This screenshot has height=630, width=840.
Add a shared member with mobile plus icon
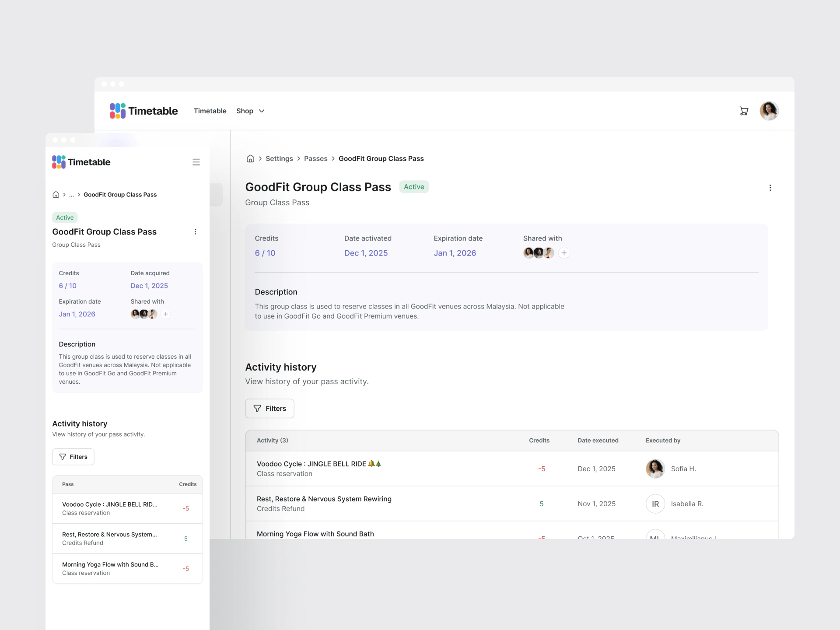coord(165,314)
